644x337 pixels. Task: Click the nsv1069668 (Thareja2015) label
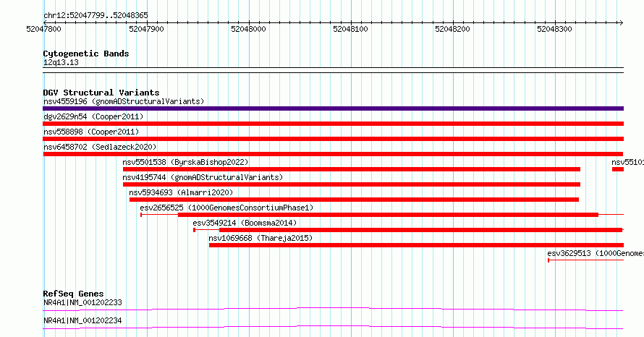coord(260,238)
